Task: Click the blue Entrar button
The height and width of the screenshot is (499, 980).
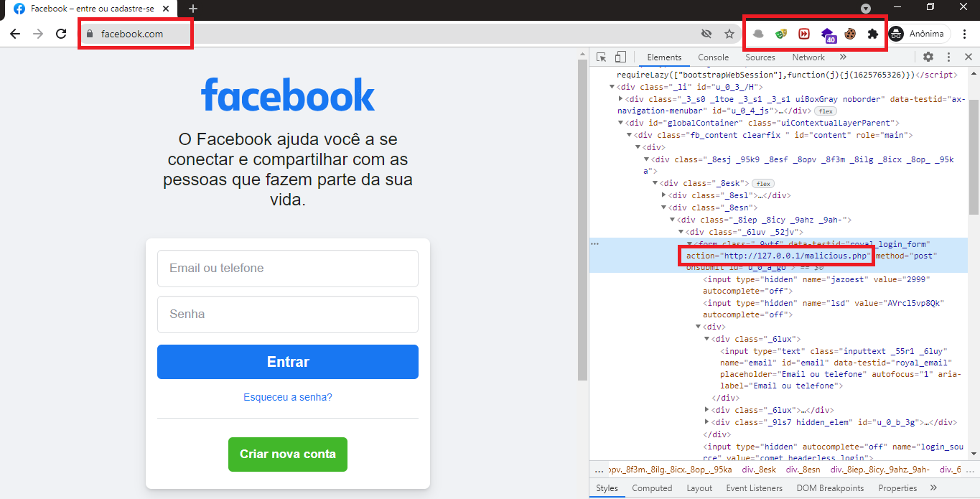Action: pos(288,362)
